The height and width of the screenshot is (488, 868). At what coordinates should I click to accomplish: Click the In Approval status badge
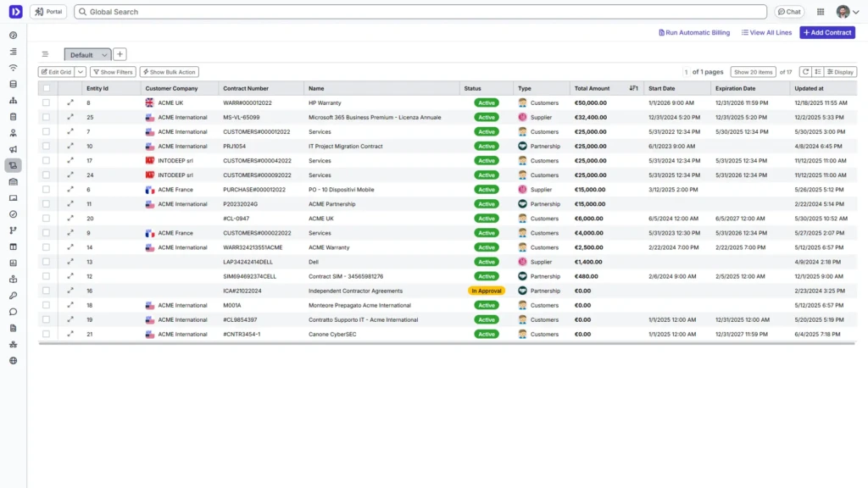pos(486,291)
